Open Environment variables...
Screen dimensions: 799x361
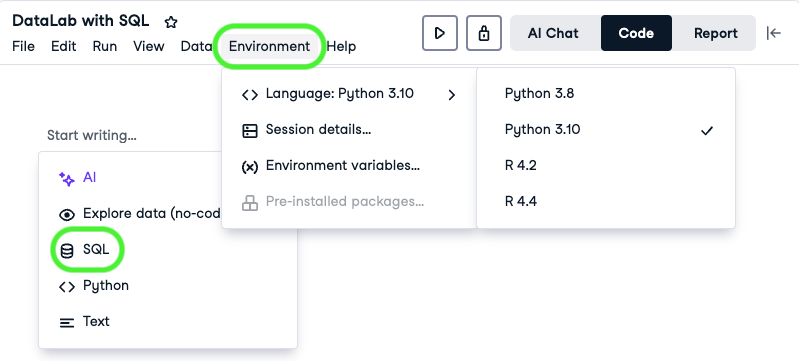[351, 166]
